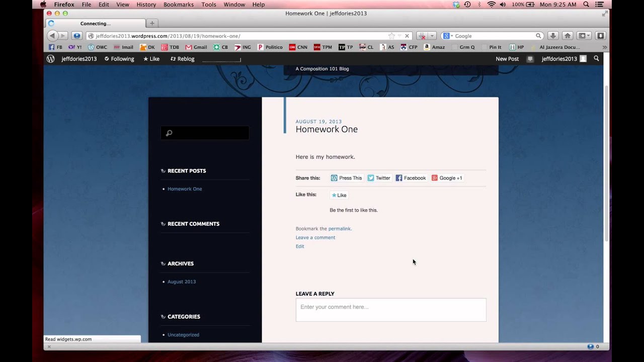This screenshot has width=644, height=362.
Task: Expand the bookmarks toolbar overflow chevron
Action: [604, 47]
